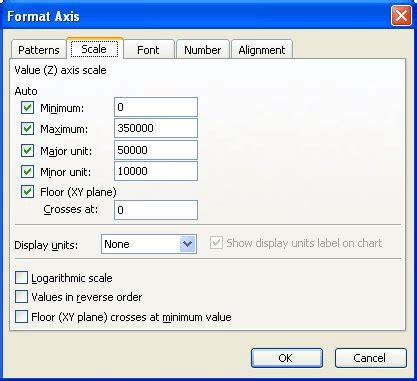Image resolution: width=417 pixels, height=381 pixels.
Task: Uncheck the Floor (XY plane) auto checkbox
Action: [x=27, y=192]
